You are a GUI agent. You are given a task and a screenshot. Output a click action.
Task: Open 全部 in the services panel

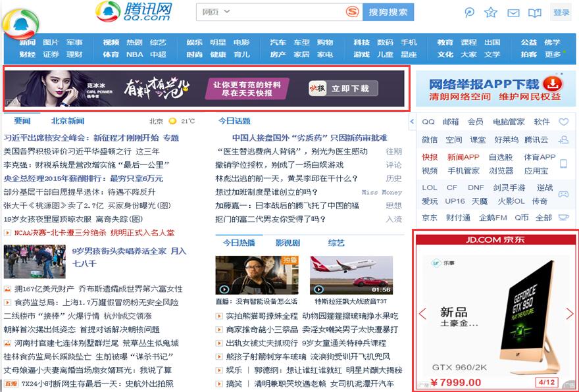coord(543,218)
